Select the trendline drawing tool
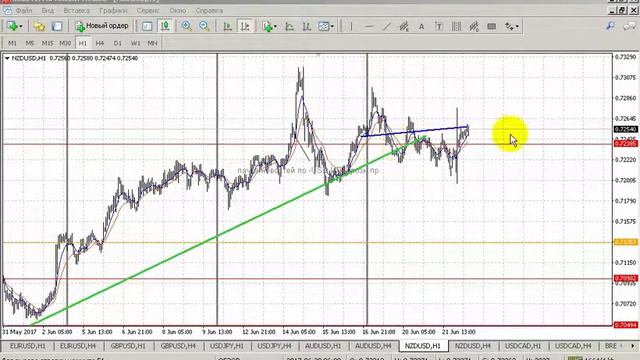 [x=386, y=26]
